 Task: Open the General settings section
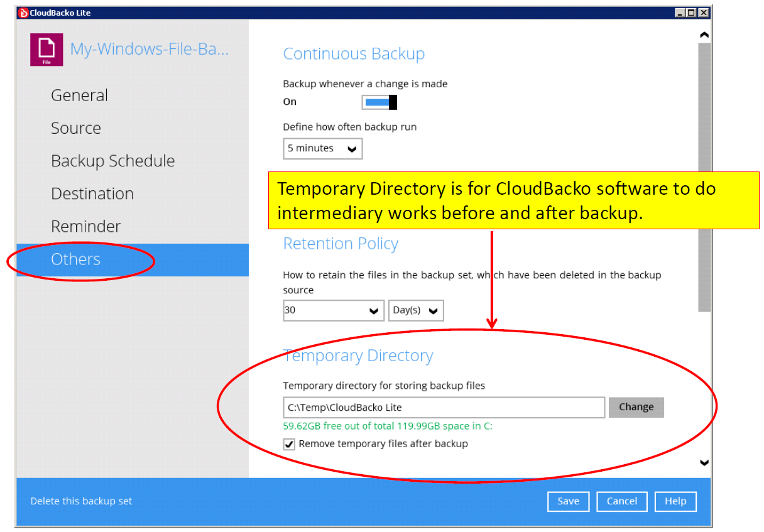(79, 95)
